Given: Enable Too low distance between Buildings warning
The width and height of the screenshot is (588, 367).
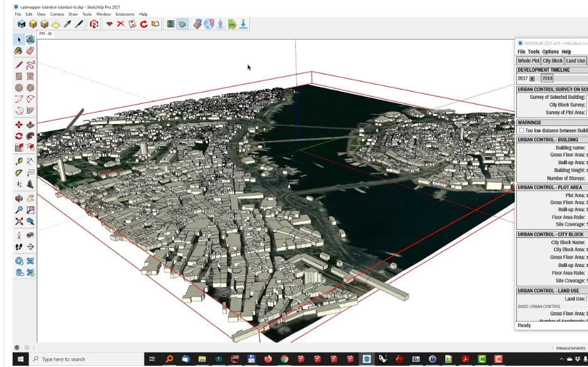Looking at the screenshot, I should pos(521,130).
